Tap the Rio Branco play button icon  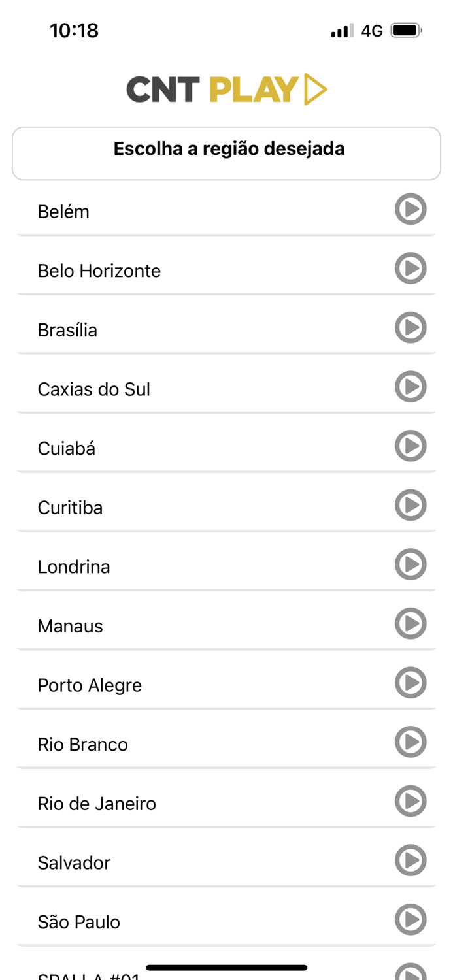pyautogui.click(x=411, y=742)
